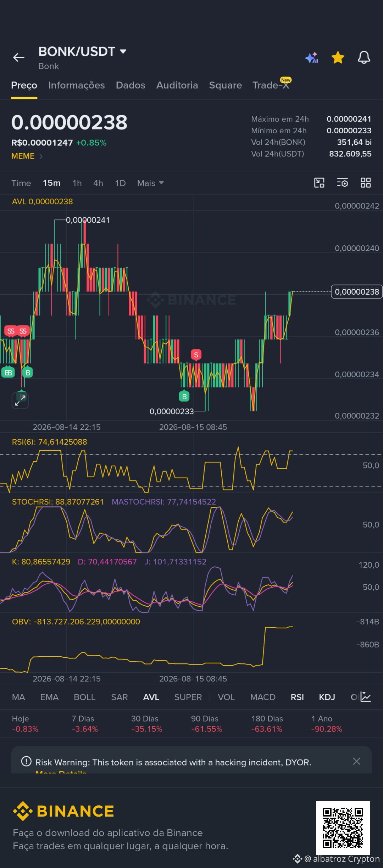Toggle the VOL indicator
This screenshot has width=383, height=868.
pos(226,697)
